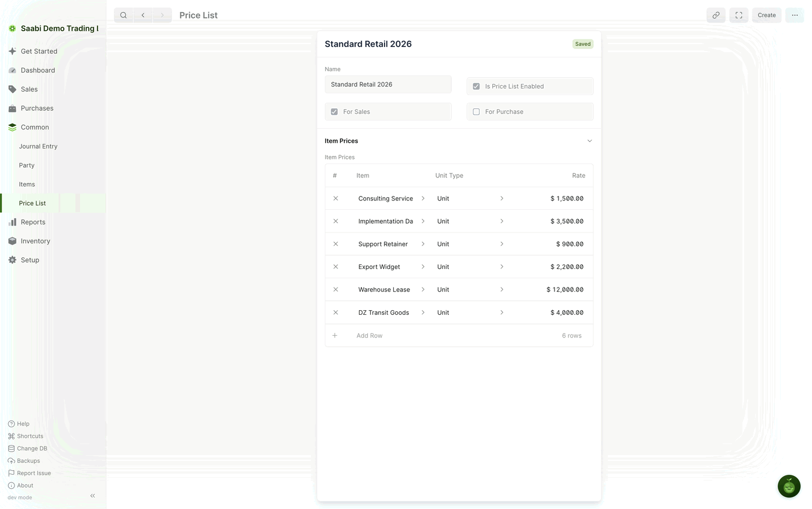
Task: Click the Saabi Demo Trading company logo
Action: coord(12,28)
